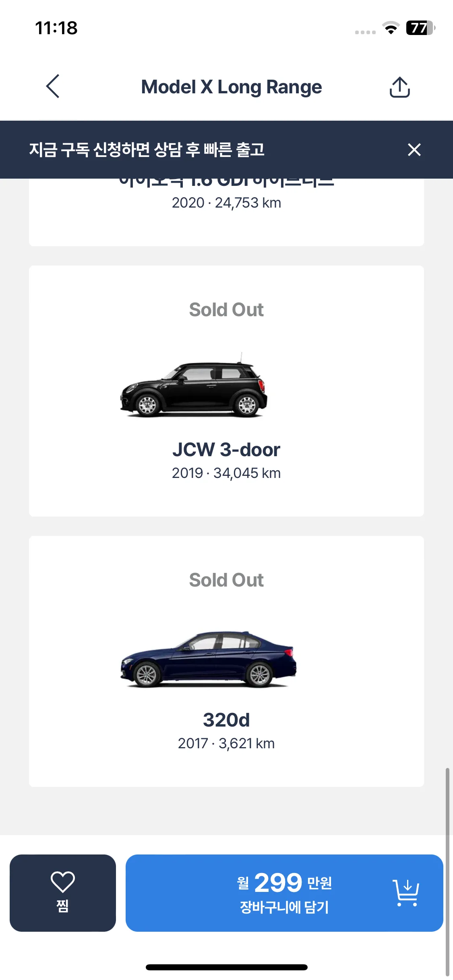Image resolution: width=453 pixels, height=980 pixels.
Task: Tap the Wi-Fi status icon
Action: 391,28
